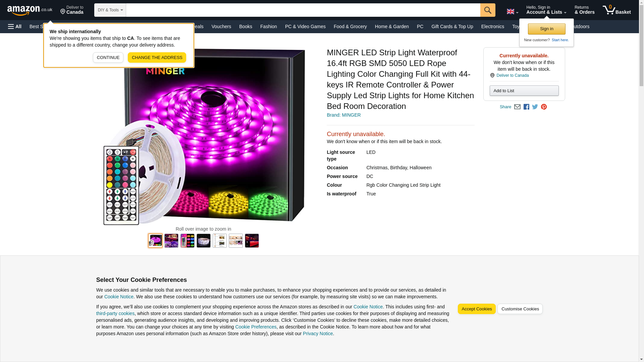Share product on Twitter icon
The width and height of the screenshot is (644, 362).
pyautogui.click(x=535, y=107)
